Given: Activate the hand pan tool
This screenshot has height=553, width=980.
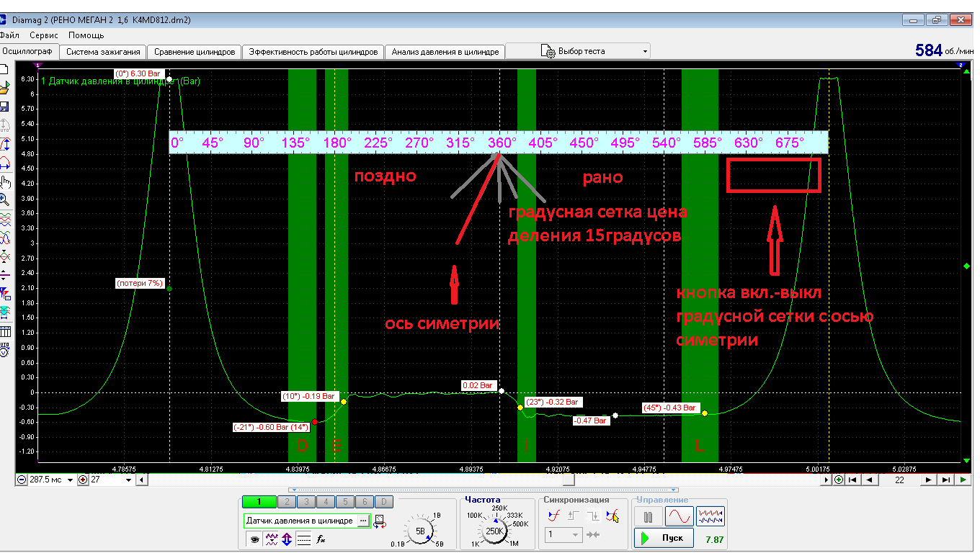Looking at the screenshot, I should (7, 181).
